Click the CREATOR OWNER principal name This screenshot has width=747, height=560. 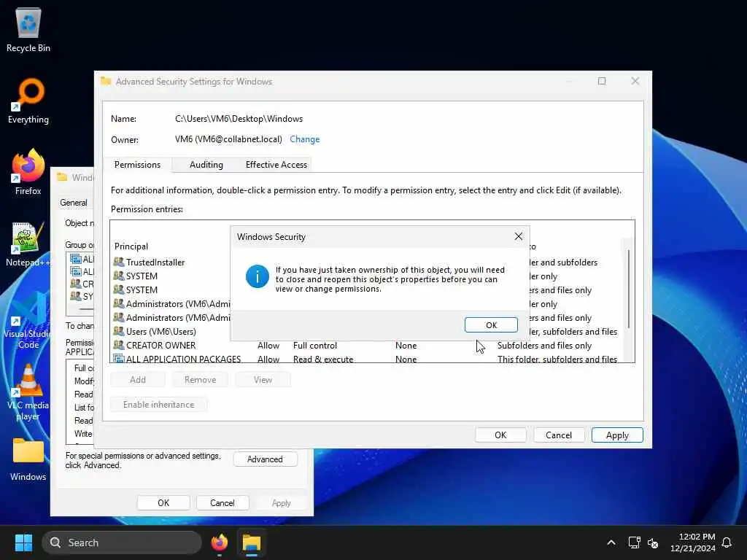click(160, 345)
